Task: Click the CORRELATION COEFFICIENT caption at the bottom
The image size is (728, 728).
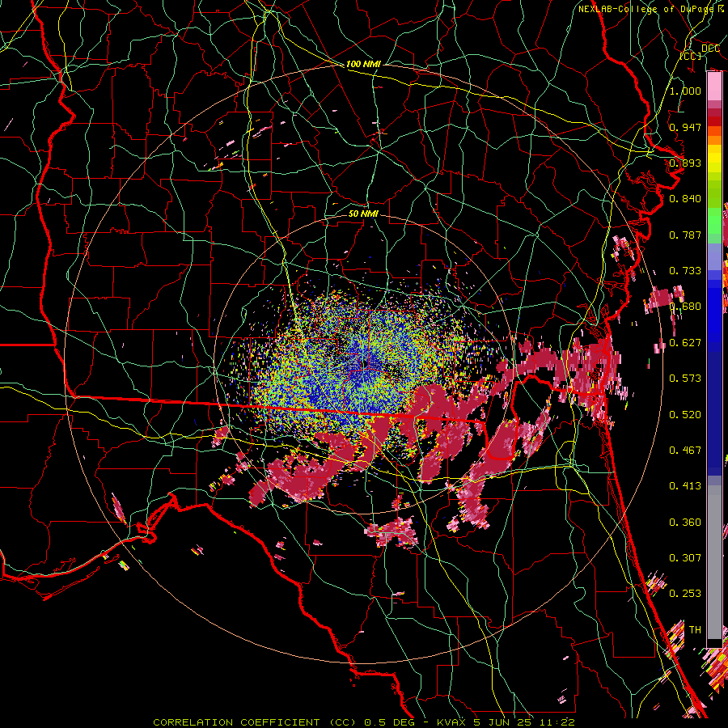Action: (x=364, y=722)
